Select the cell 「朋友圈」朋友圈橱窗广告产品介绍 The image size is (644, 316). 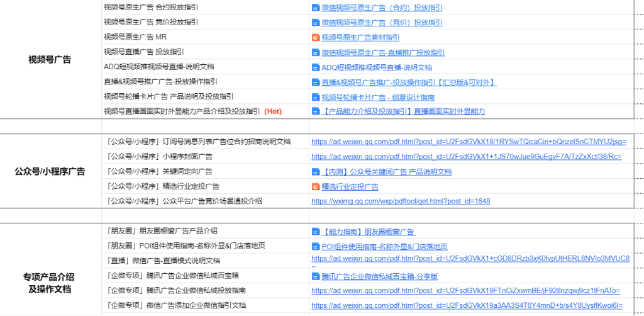206,232
